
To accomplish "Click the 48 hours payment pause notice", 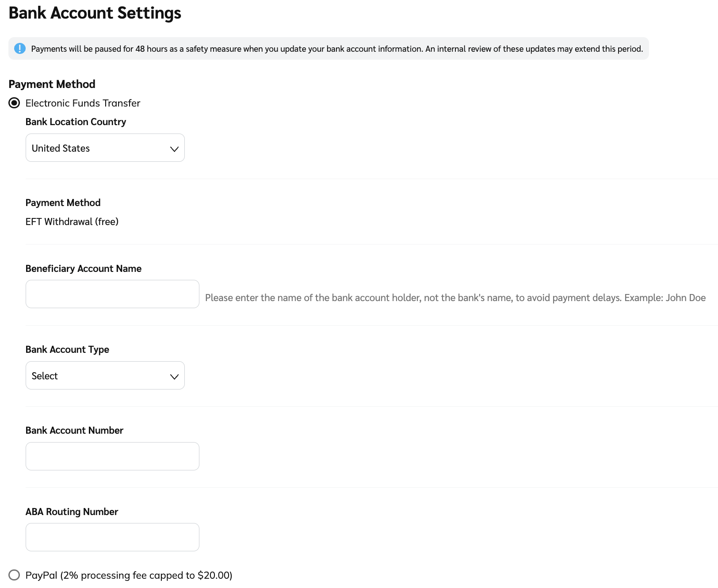I will pyautogui.click(x=337, y=49).
